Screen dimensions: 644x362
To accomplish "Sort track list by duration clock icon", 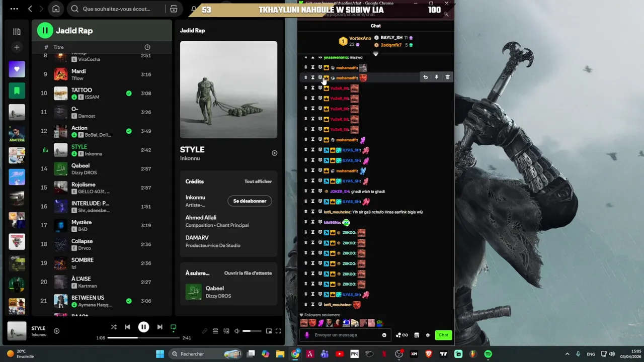I will tap(147, 47).
